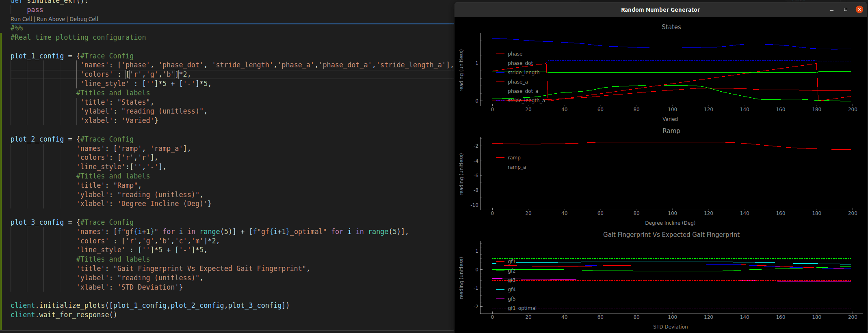This screenshot has height=333, width=868.
Task: Maximize the Random Number Generator window
Action: [846, 9]
